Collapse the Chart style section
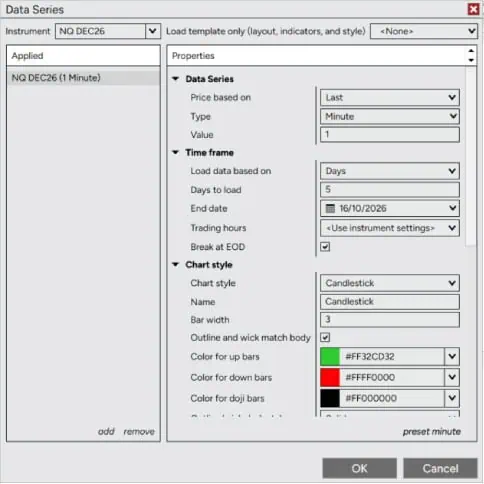This screenshot has width=484, height=484. [x=175, y=265]
